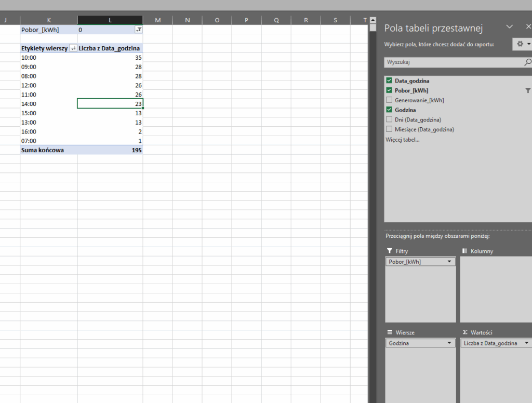The height and width of the screenshot is (403, 532).
Task: Uncheck the Data_godzina field checkbox
Action: click(x=389, y=81)
